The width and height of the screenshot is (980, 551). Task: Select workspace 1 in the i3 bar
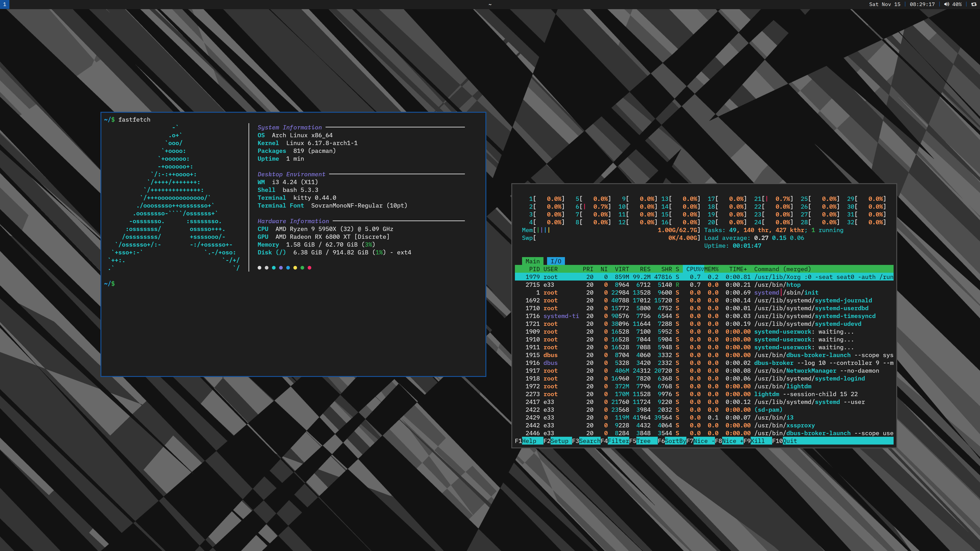point(4,4)
